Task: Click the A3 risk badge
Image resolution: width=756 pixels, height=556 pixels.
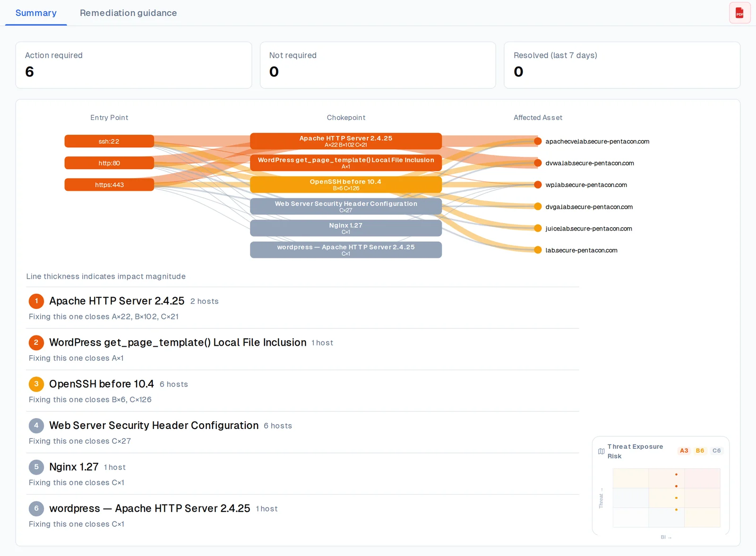Action: pyautogui.click(x=684, y=451)
